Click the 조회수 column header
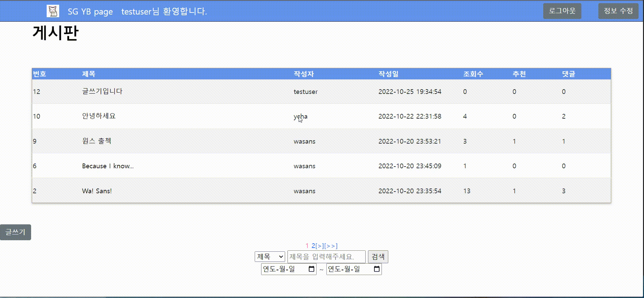The height and width of the screenshot is (298, 644). (473, 74)
